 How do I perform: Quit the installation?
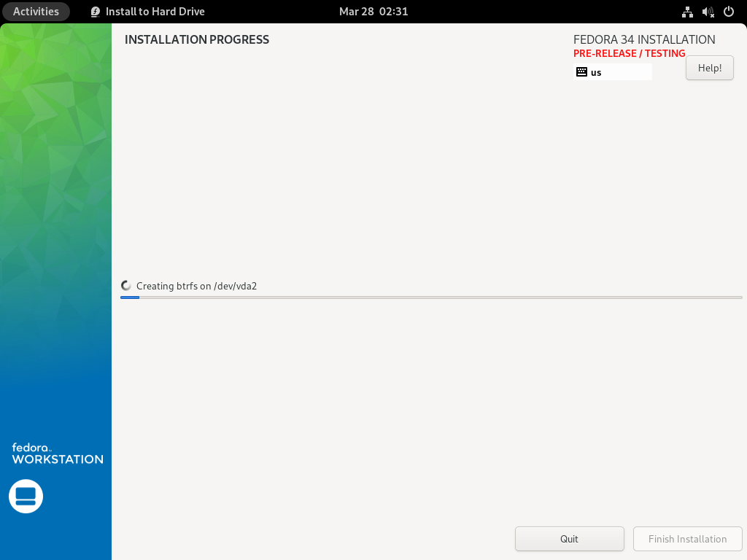point(569,539)
